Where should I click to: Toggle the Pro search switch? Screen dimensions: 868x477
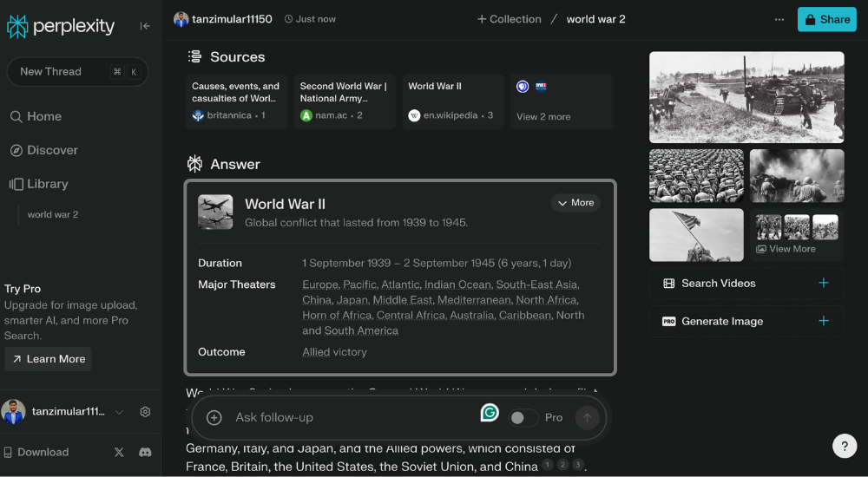(523, 418)
